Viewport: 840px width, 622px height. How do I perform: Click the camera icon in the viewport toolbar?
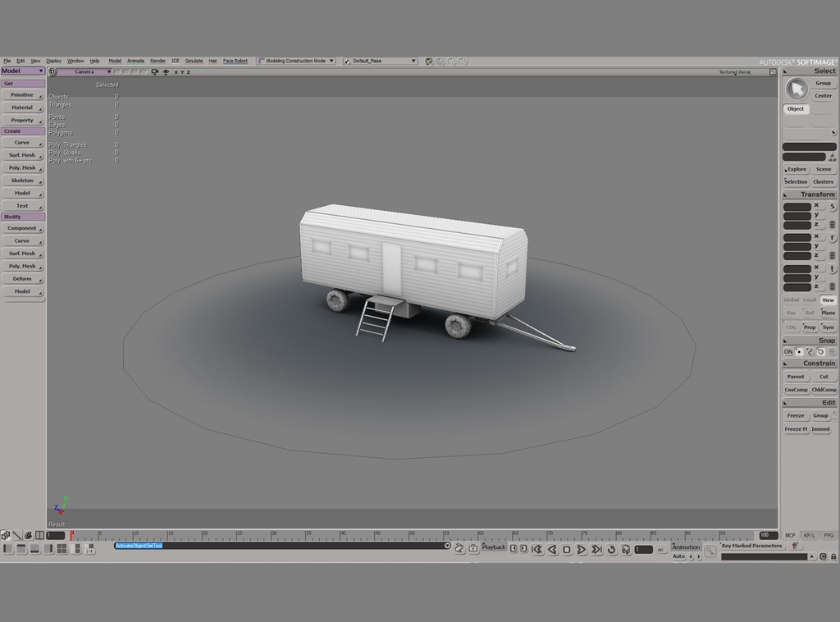pyautogui.click(x=154, y=72)
